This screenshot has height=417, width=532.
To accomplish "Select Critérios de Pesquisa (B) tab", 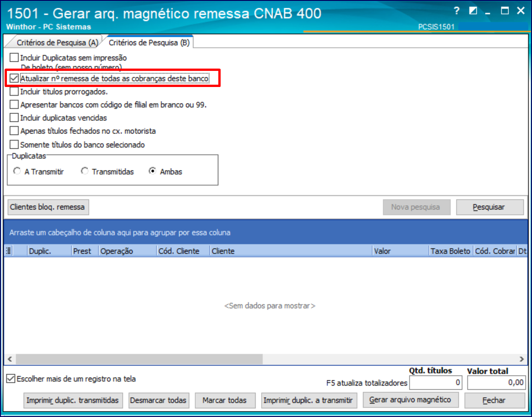I will pyautogui.click(x=149, y=42).
